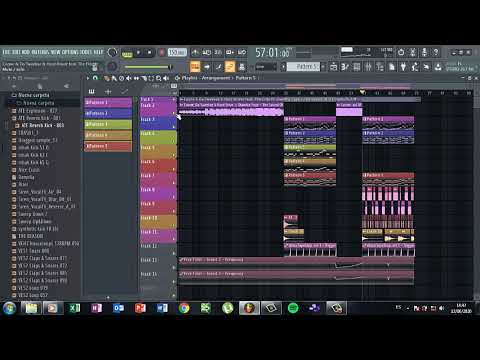Expand the nested Nueva carpeta subfolder
The height and width of the screenshot is (360, 480).
(38, 103)
